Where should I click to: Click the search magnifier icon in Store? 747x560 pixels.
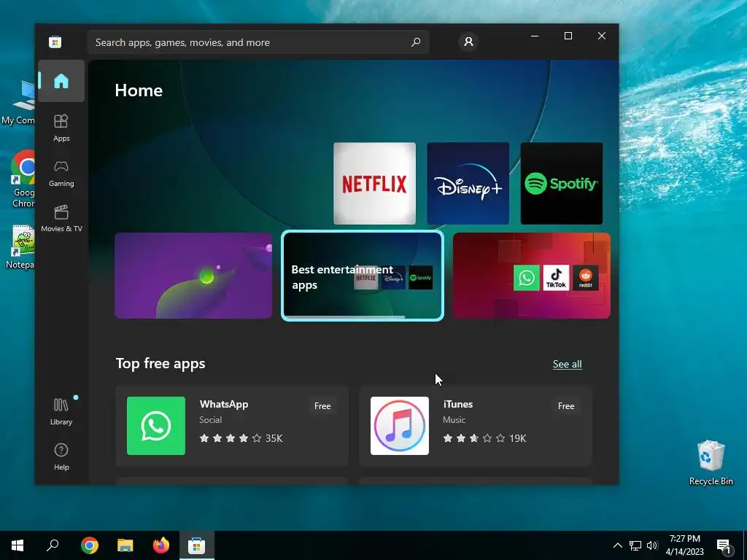click(x=416, y=42)
